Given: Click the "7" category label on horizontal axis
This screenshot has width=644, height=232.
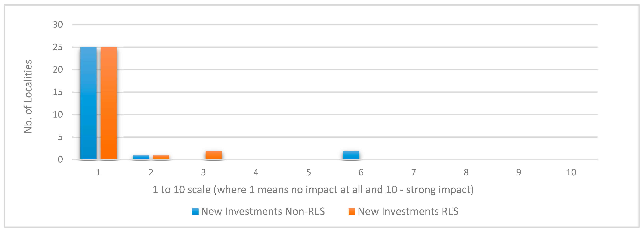Looking at the screenshot, I should click(x=413, y=172).
